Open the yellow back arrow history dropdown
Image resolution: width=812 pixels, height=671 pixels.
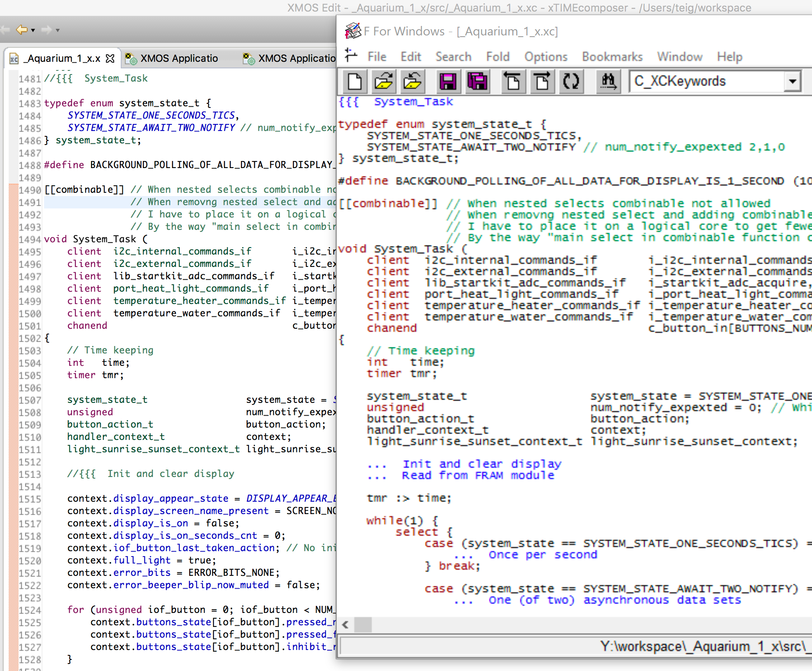(x=33, y=30)
